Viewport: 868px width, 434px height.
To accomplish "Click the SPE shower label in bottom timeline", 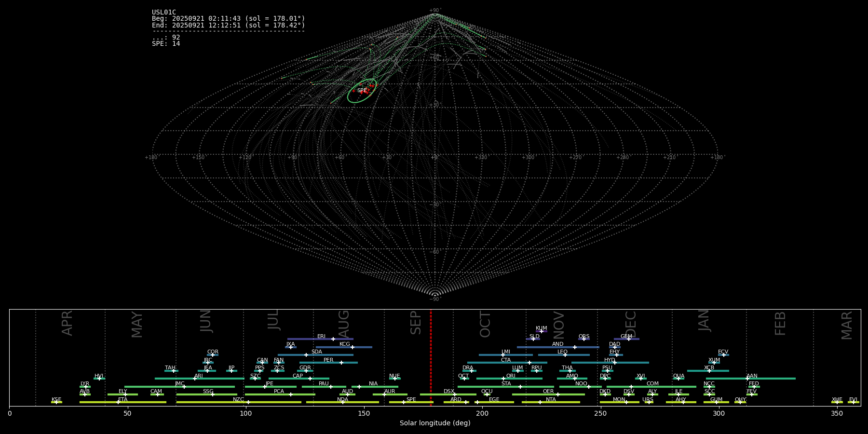I will tap(411, 400).
